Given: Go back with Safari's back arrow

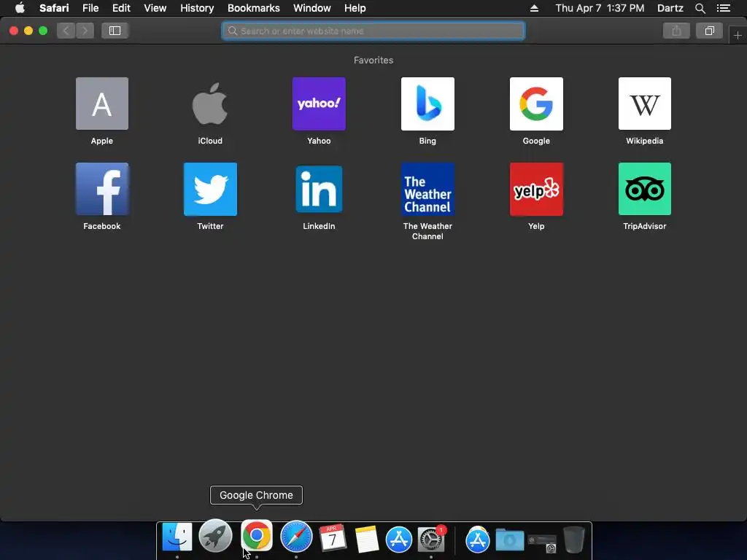Looking at the screenshot, I should point(66,31).
